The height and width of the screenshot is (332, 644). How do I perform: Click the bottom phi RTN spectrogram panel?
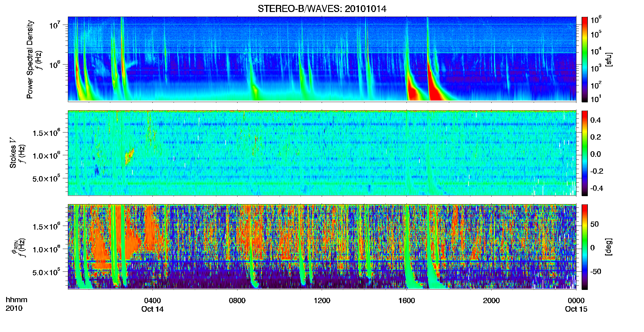coord(322,247)
